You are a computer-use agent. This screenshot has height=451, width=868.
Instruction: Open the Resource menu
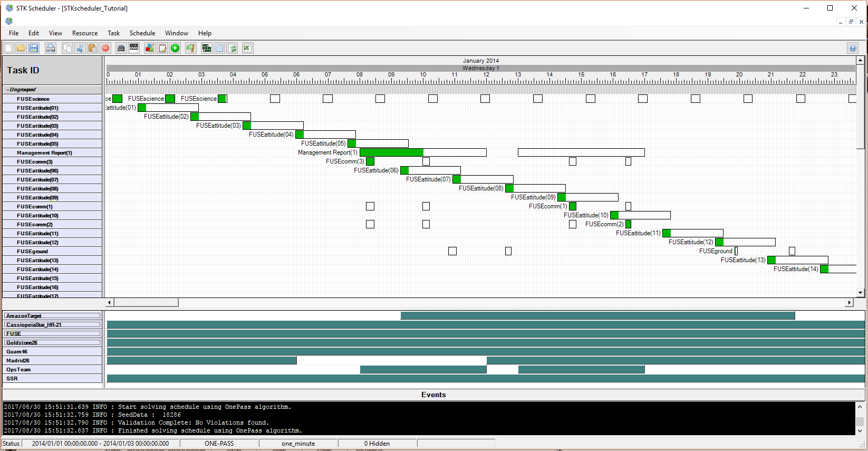[85, 33]
